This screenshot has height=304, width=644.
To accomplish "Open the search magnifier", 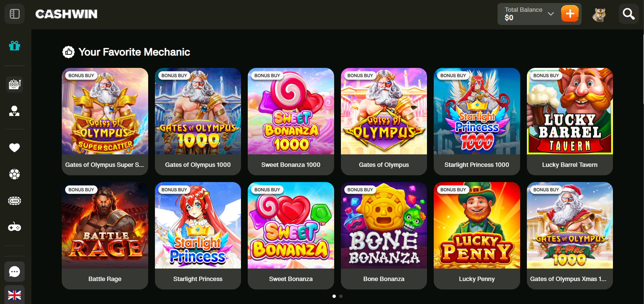I will tap(628, 14).
